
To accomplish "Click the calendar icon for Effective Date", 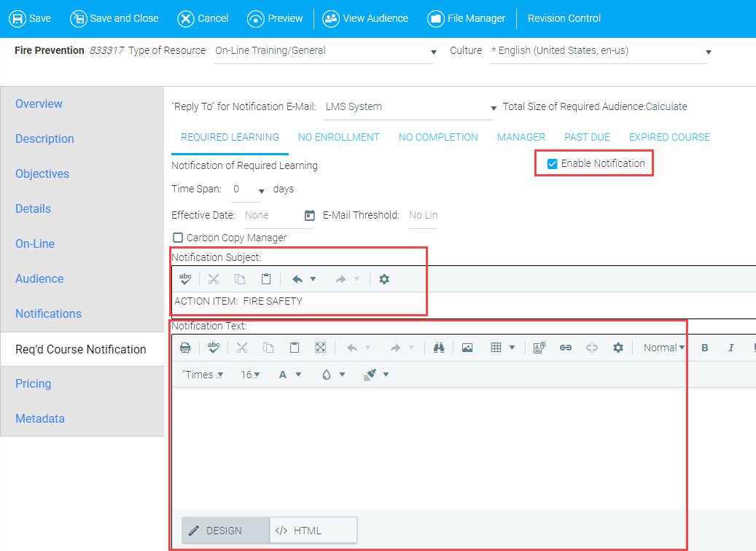I will (x=309, y=216).
